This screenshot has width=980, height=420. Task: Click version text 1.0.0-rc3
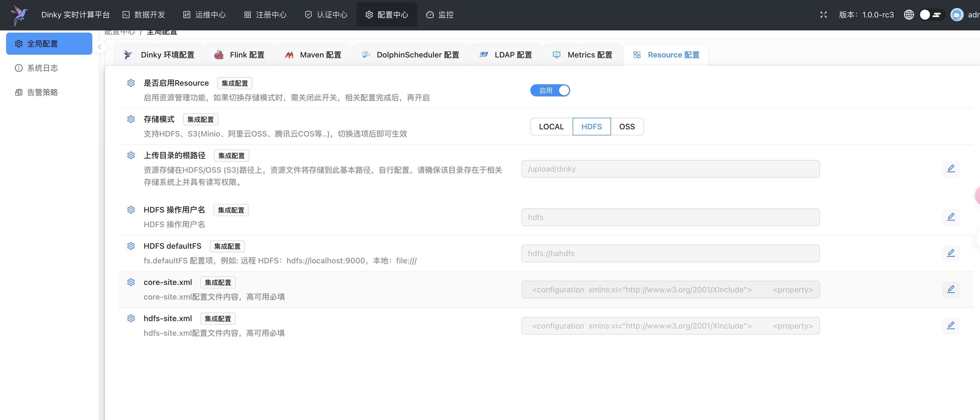[878, 15]
